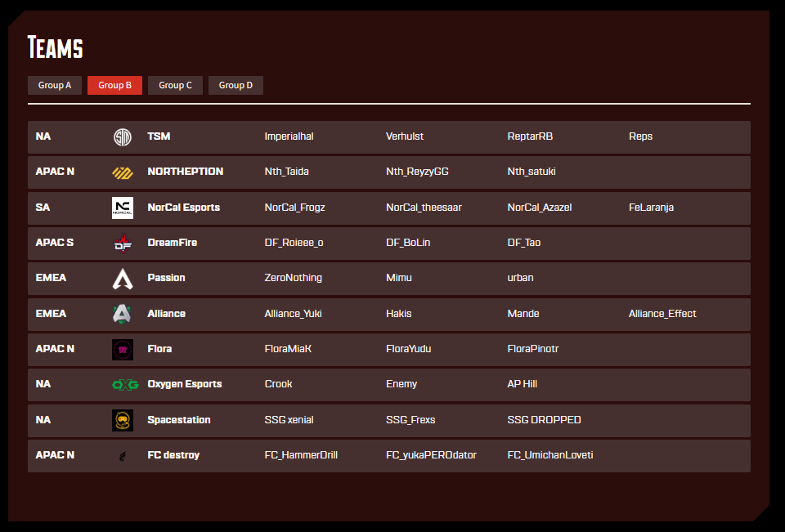785x532 pixels.
Task: Select the Oxygen Esports team name
Action: pyautogui.click(x=184, y=384)
